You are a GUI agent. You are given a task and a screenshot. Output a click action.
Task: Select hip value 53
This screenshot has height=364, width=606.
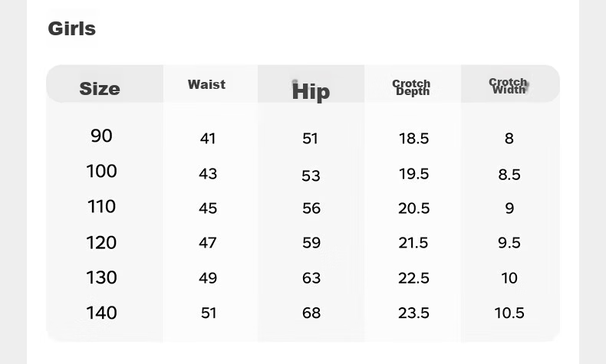[x=311, y=175]
